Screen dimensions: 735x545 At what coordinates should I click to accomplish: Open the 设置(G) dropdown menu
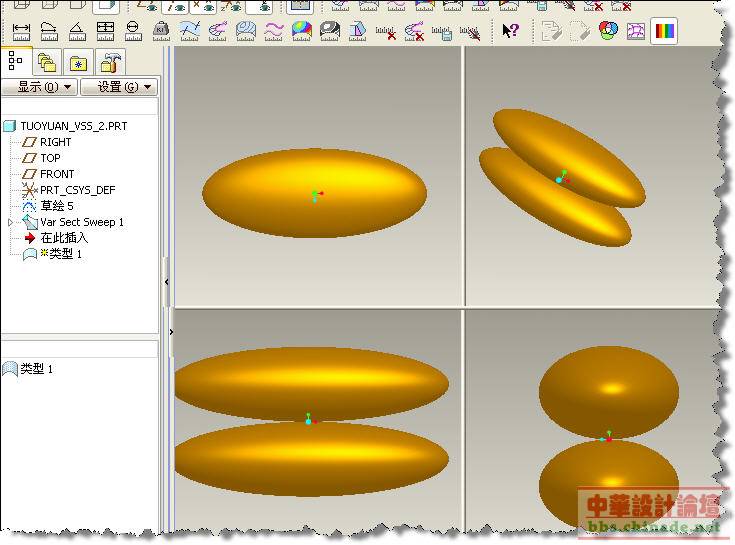(x=119, y=87)
